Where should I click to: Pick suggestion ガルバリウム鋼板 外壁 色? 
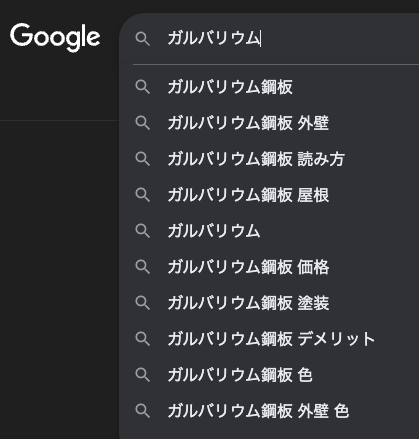click(x=269, y=411)
